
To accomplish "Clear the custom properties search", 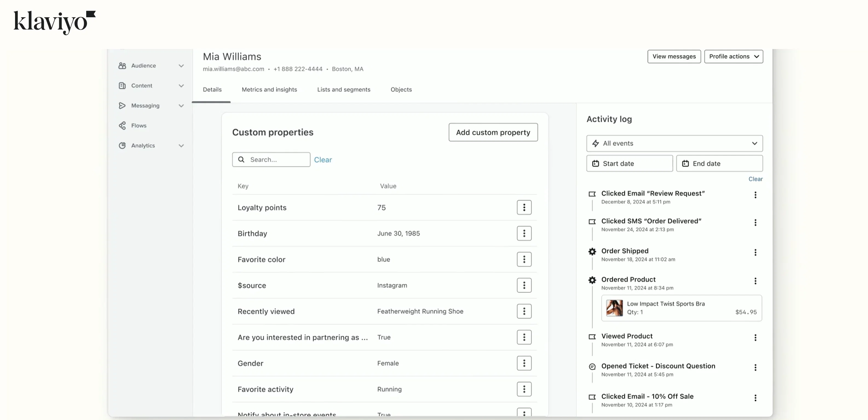I will click(x=323, y=160).
